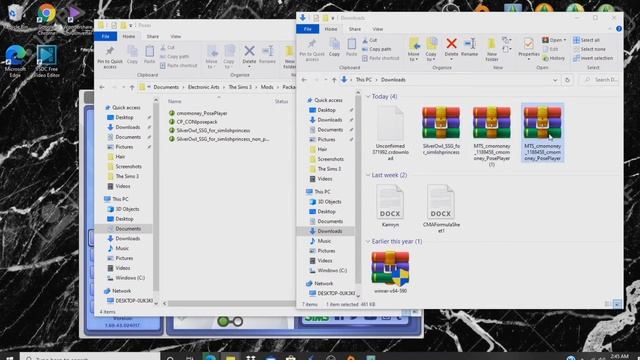Viewport: 640px width, 360px height.
Task: Click Documents under This PC in Poses sidebar
Action: pyautogui.click(x=124, y=229)
